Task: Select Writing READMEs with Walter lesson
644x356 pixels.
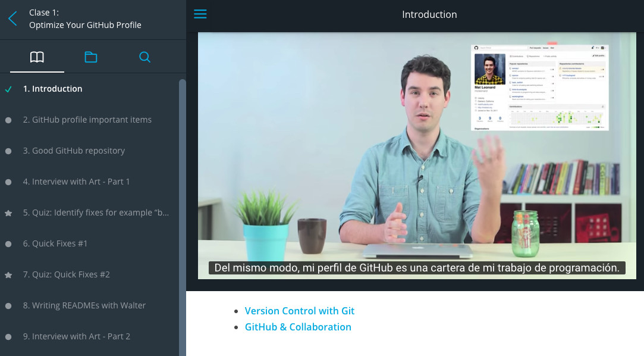Action: click(84, 305)
